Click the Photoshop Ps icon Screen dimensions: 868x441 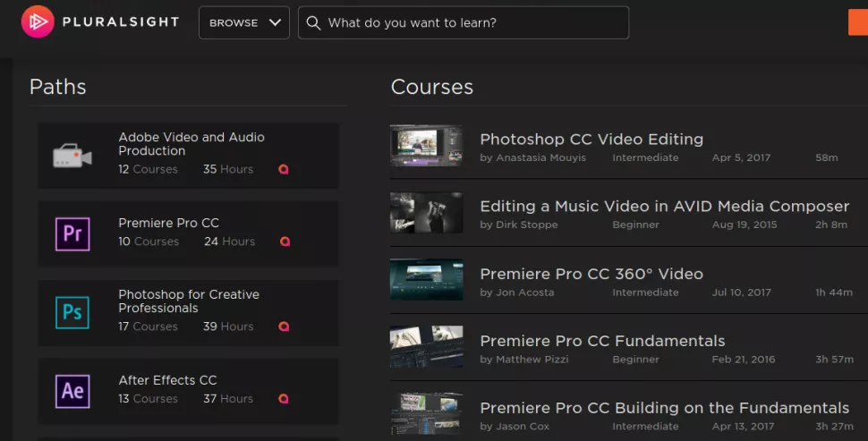(72, 313)
